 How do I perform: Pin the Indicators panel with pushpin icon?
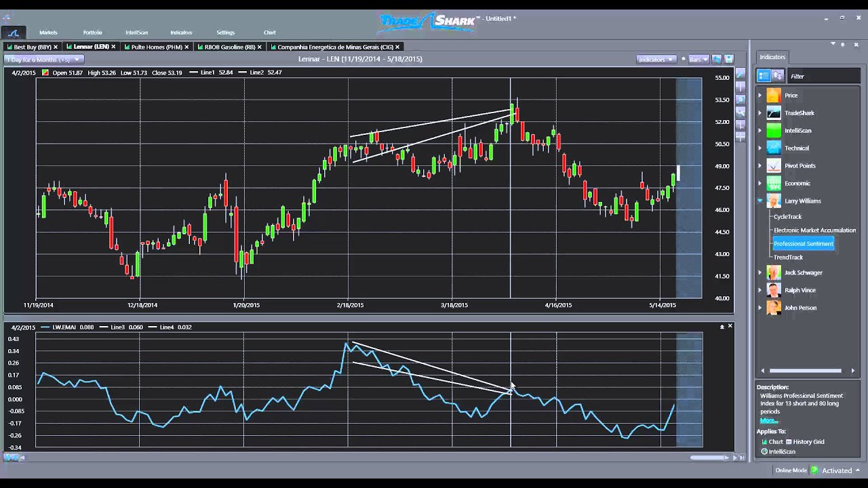(843, 44)
